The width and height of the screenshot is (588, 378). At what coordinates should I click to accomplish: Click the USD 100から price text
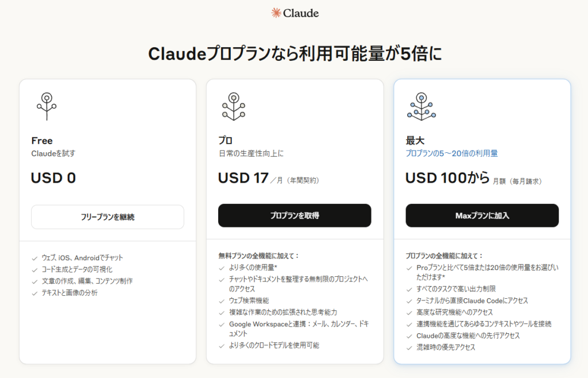coord(448,178)
